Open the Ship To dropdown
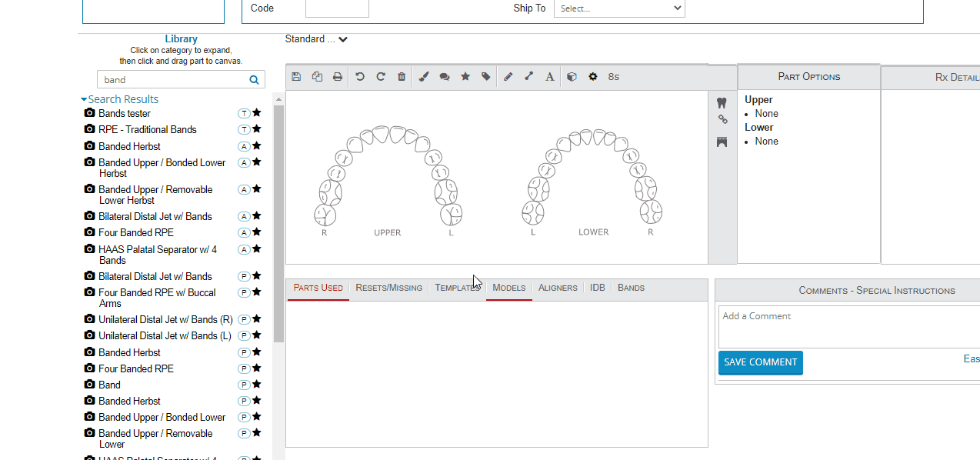This screenshot has height=460, width=980. [619, 8]
